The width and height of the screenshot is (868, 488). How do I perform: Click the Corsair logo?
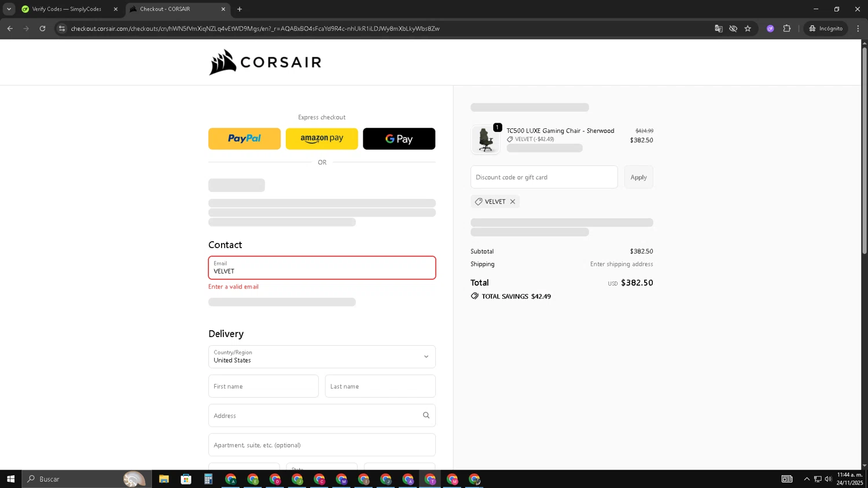(265, 62)
